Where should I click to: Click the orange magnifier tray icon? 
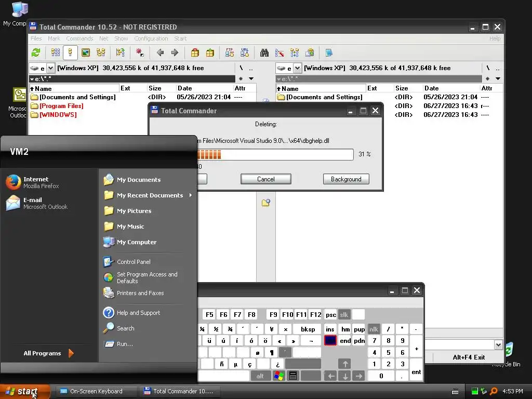click(x=494, y=391)
